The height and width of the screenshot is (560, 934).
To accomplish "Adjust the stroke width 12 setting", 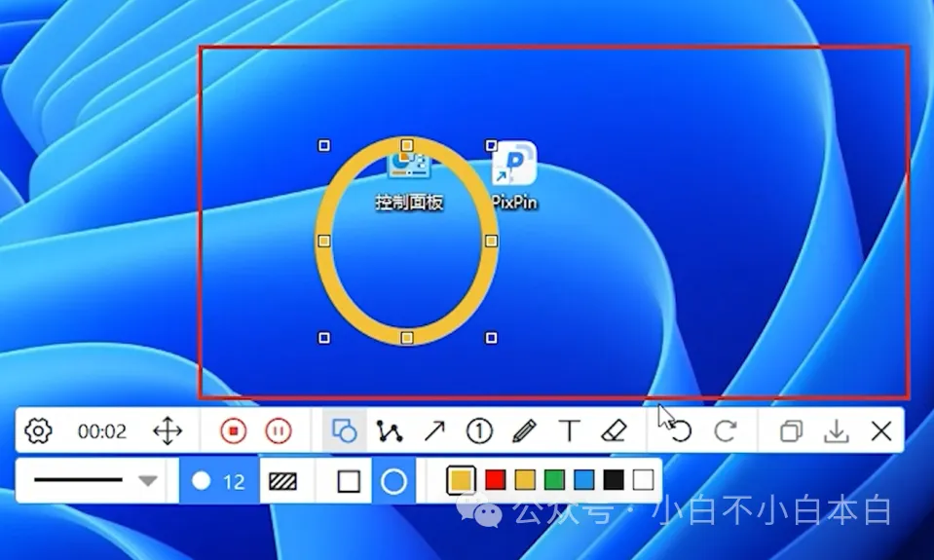I will pyautogui.click(x=219, y=481).
